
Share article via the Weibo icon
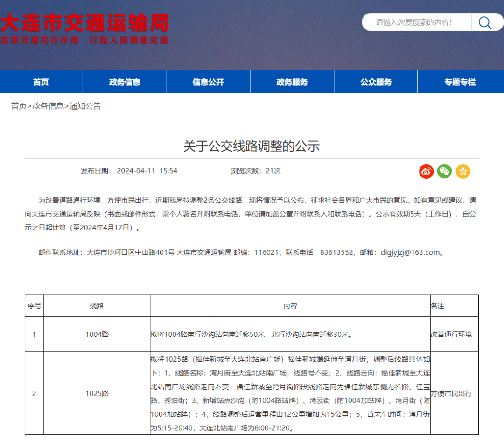point(426,171)
